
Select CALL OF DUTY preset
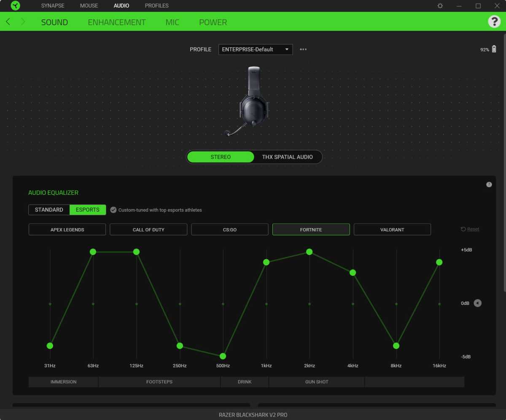[x=148, y=229]
